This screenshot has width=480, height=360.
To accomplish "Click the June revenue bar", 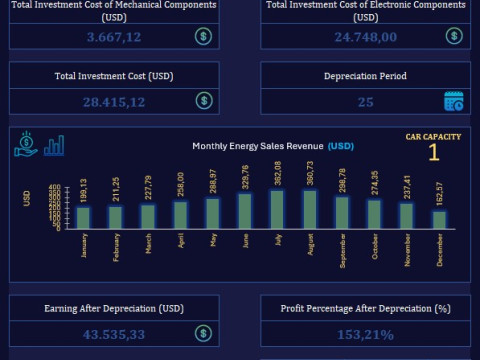I will (245, 211).
